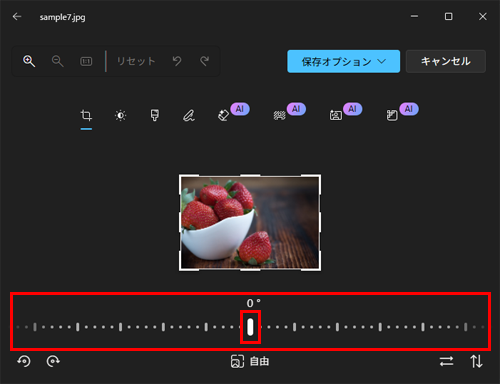Open the brightness adjustment tab

120,116
